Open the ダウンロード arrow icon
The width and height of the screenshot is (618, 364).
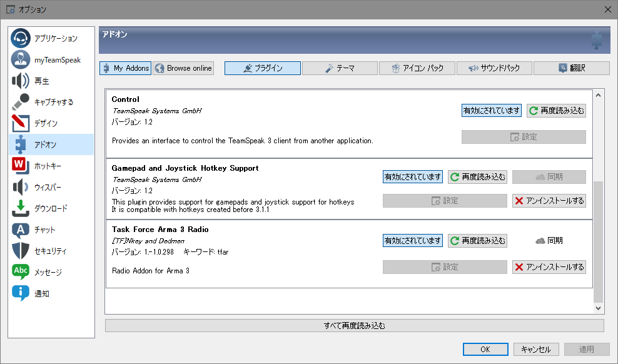(21, 208)
